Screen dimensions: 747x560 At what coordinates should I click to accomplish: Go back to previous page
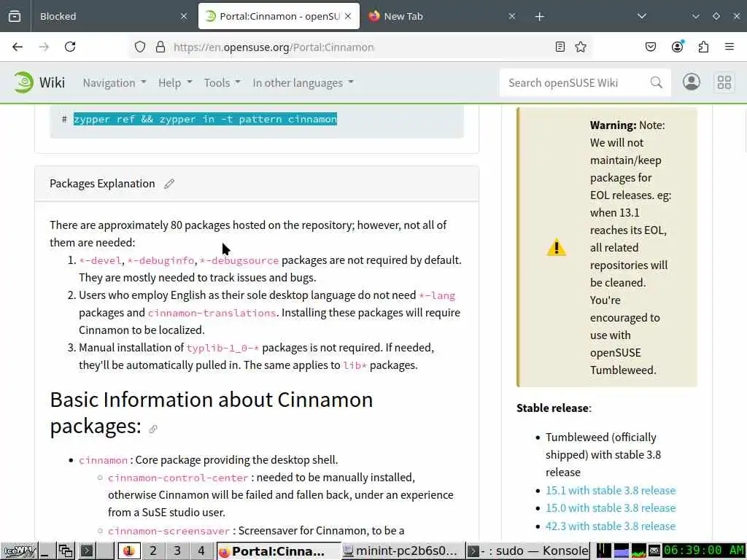[x=18, y=47]
